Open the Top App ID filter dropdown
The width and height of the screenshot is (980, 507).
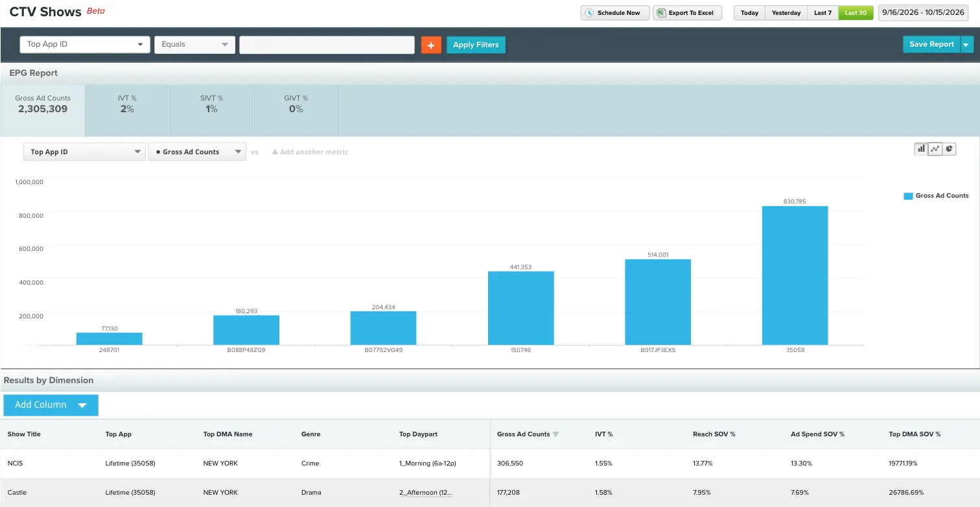click(x=85, y=45)
